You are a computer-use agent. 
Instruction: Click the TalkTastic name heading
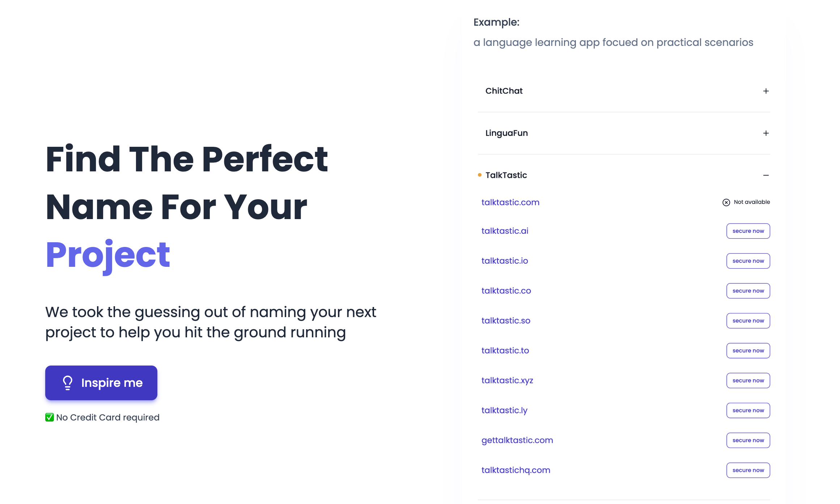(x=506, y=175)
